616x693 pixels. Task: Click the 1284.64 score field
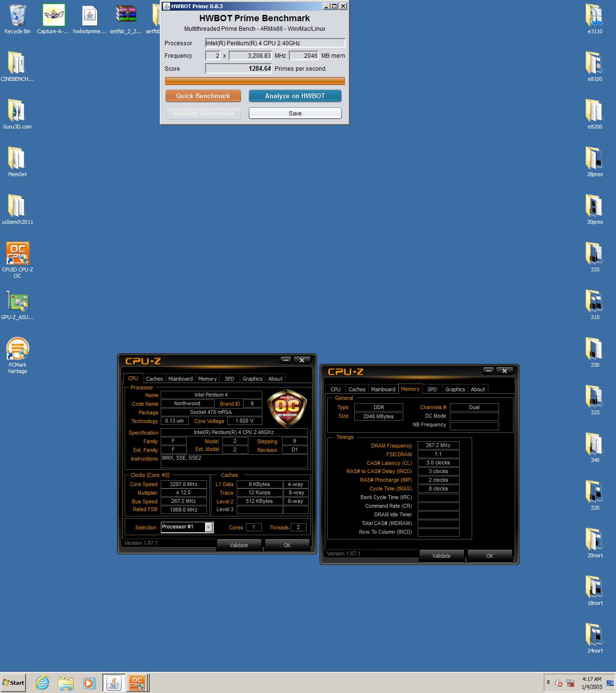[x=239, y=68]
